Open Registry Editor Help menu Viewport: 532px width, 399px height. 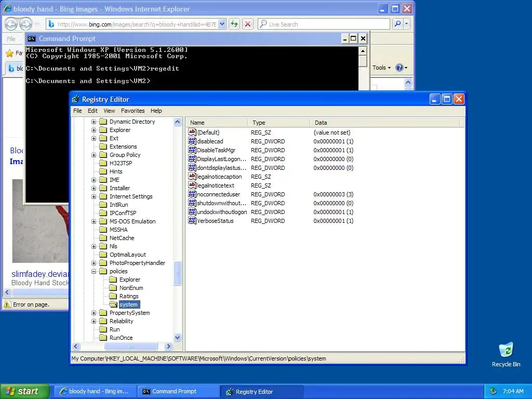[156, 111]
